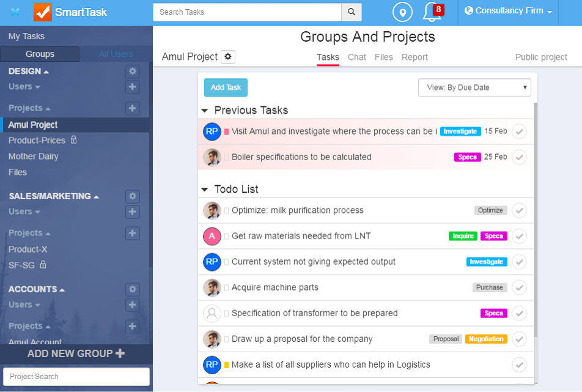Switch sidebar to All Users tab

pyautogui.click(x=116, y=54)
